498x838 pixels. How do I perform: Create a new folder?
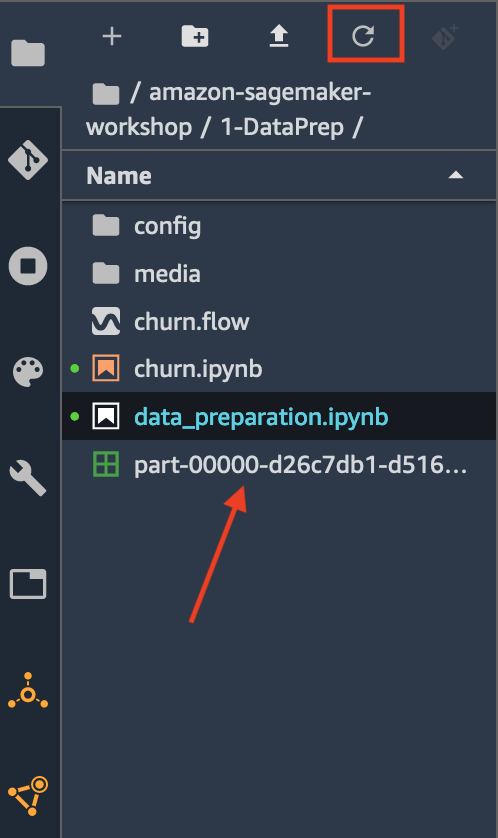coord(195,36)
